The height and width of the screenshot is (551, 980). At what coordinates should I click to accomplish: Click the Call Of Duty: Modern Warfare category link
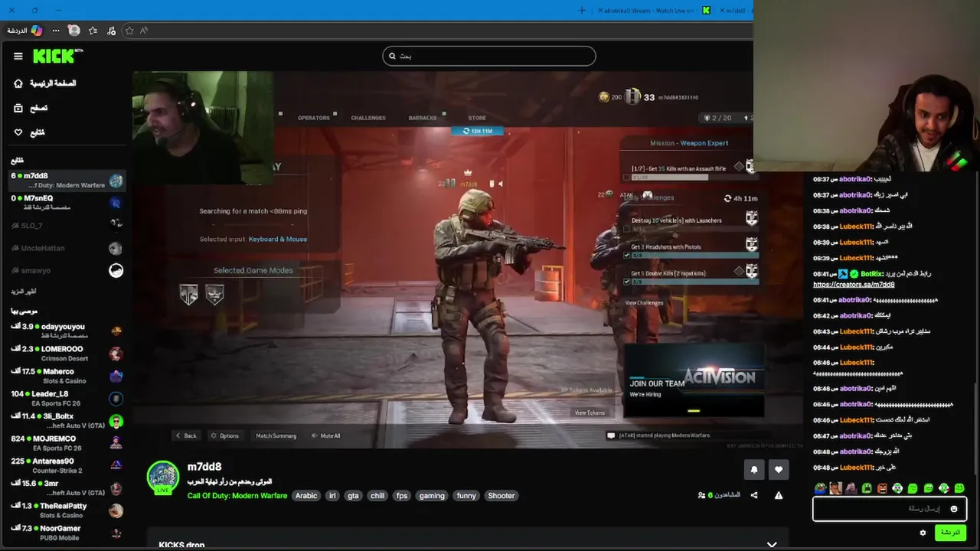coord(237,495)
